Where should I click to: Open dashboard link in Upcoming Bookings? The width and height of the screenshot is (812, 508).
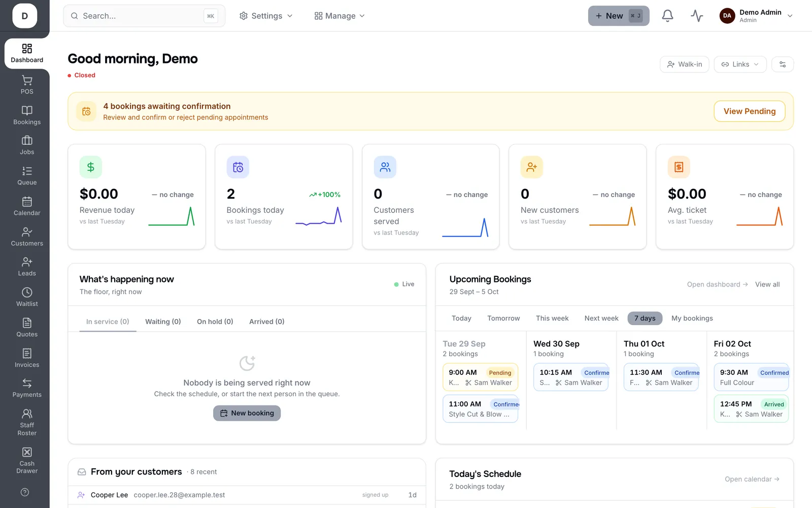[718, 284]
